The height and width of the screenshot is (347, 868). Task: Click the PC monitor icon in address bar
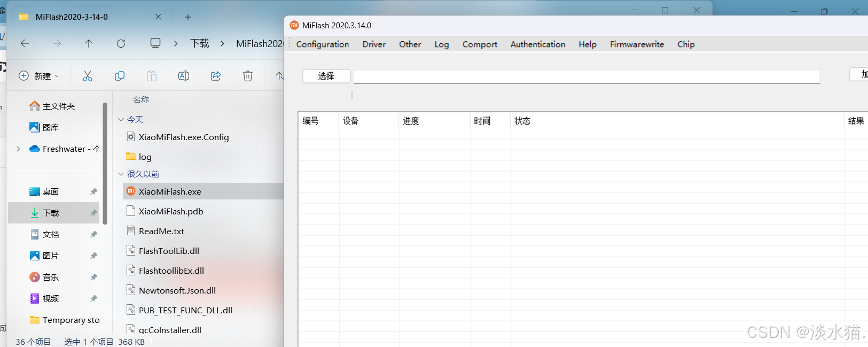click(155, 43)
